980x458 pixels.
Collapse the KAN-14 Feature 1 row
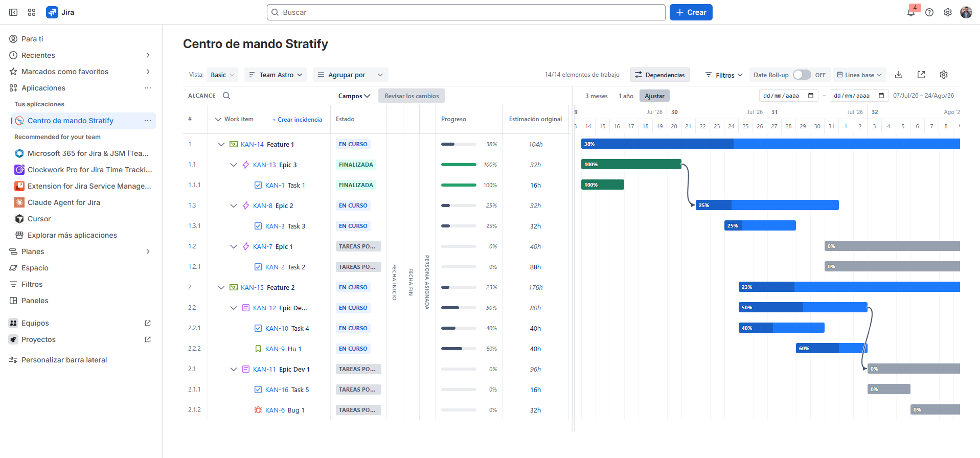tap(221, 144)
